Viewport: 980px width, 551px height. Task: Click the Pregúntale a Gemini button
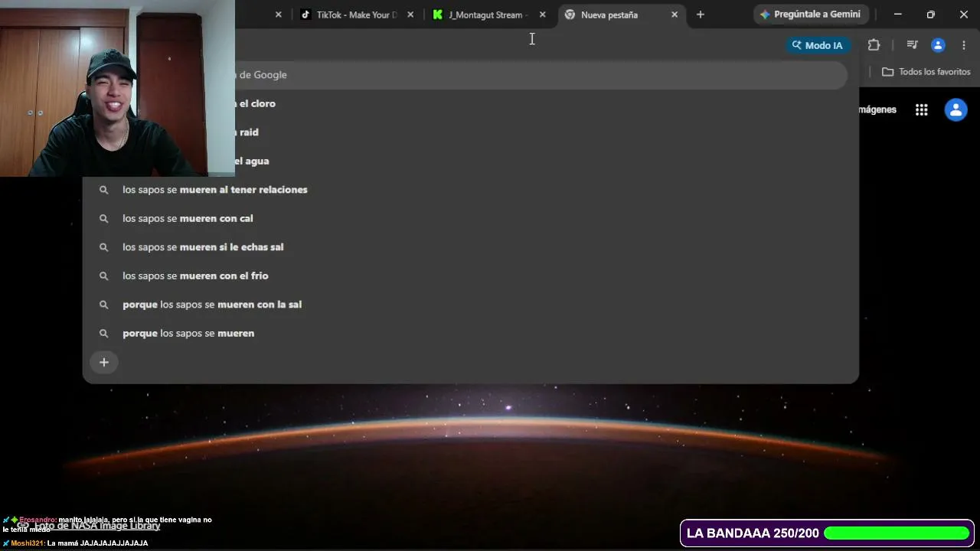click(810, 15)
